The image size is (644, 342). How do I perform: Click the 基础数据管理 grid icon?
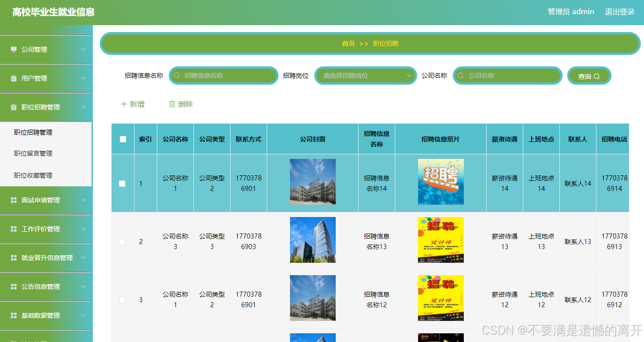[14, 315]
